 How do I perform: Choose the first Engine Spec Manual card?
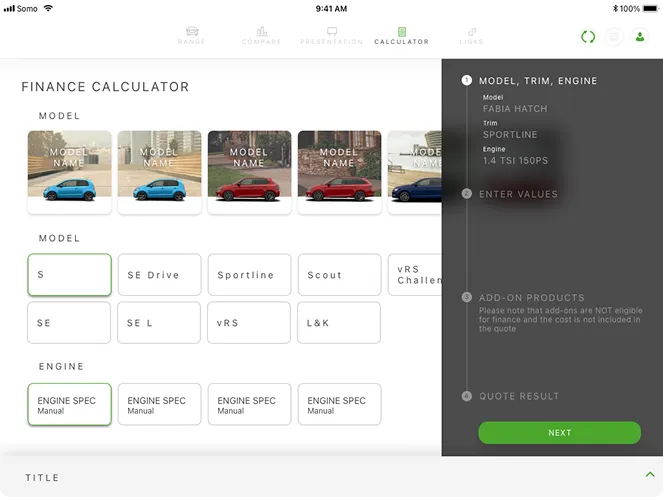[69, 404]
